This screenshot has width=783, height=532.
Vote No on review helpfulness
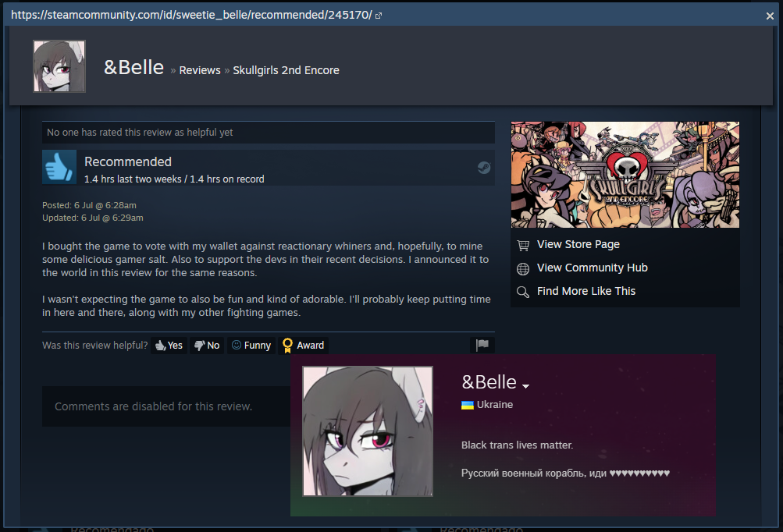(207, 346)
